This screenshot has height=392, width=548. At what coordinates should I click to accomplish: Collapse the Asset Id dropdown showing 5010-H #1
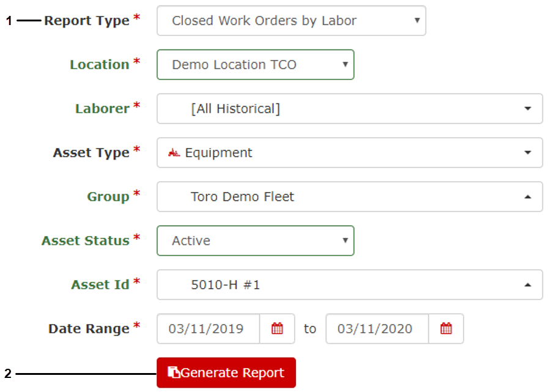click(527, 285)
